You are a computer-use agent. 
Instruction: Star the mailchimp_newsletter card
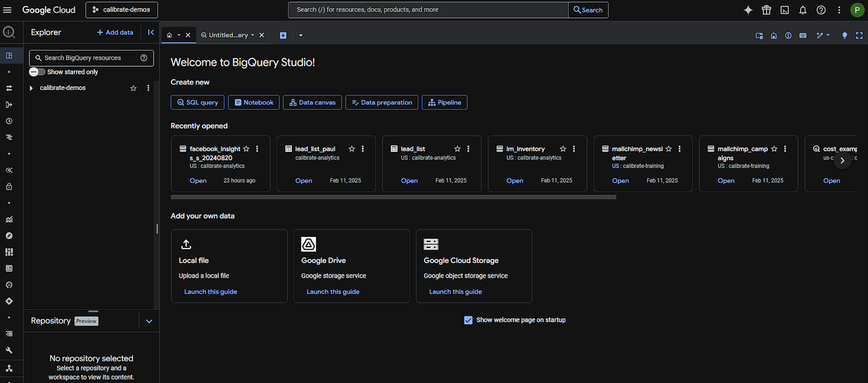[669, 149]
